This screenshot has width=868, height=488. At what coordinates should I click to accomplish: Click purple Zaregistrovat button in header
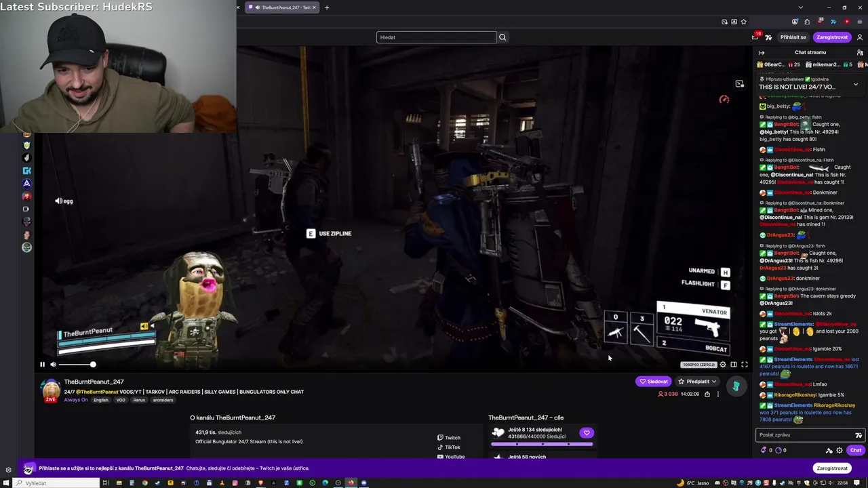pyautogui.click(x=832, y=37)
